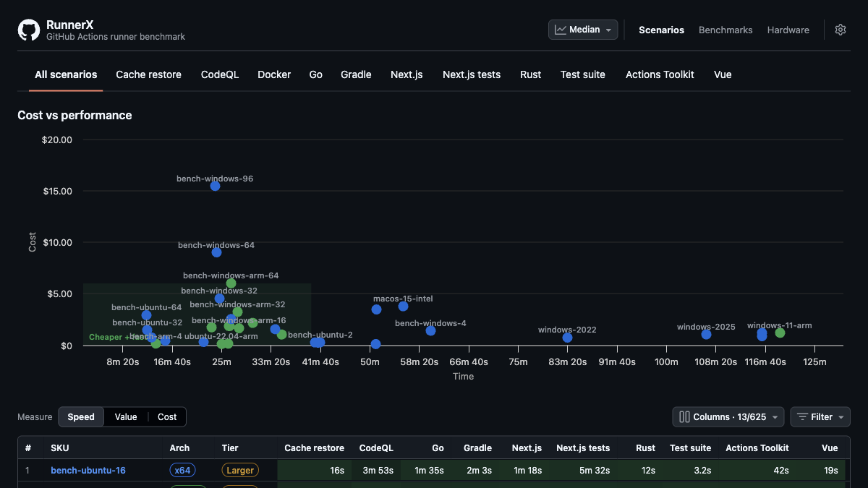The width and height of the screenshot is (868, 488).
Task: Switch to the Next.js tab
Action: click(x=407, y=74)
